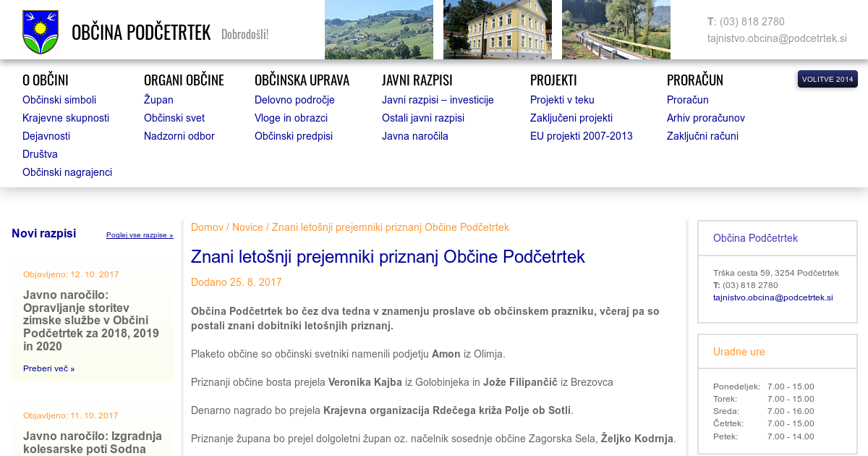Image resolution: width=868 pixels, height=456 pixels.
Task: Open the road with guardrail header photo
Action: [616, 30]
